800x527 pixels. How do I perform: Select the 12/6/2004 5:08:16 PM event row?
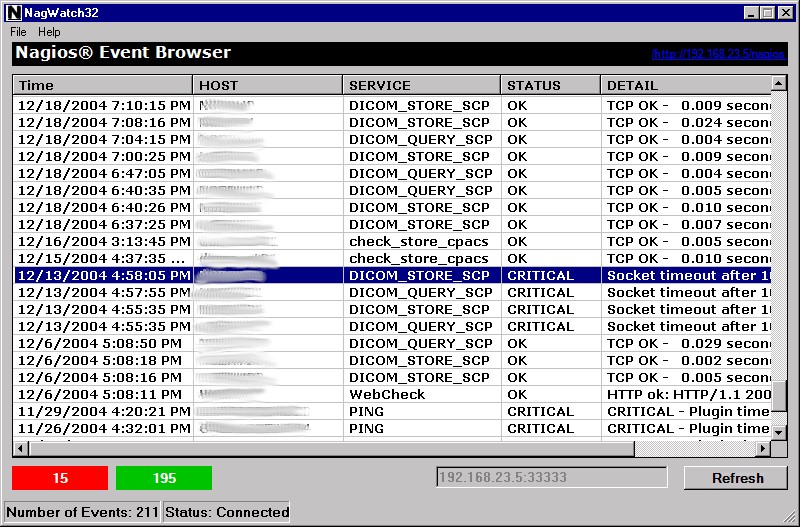[x=392, y=378]
